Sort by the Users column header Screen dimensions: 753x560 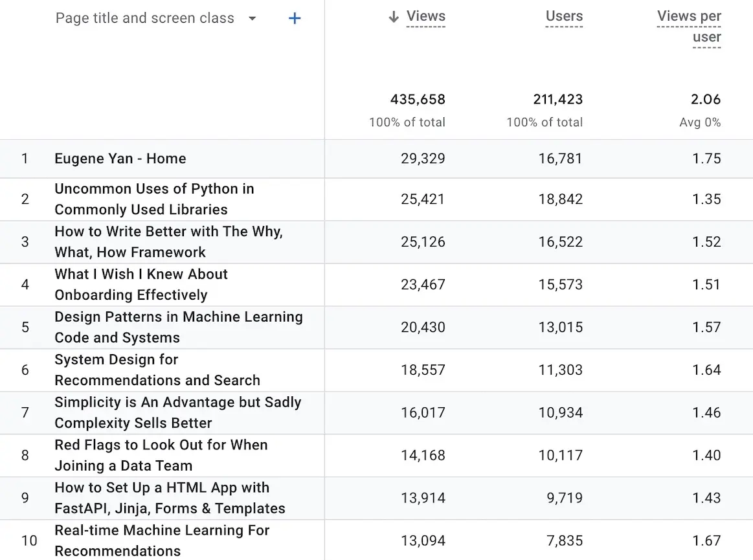tap(565, 16)
